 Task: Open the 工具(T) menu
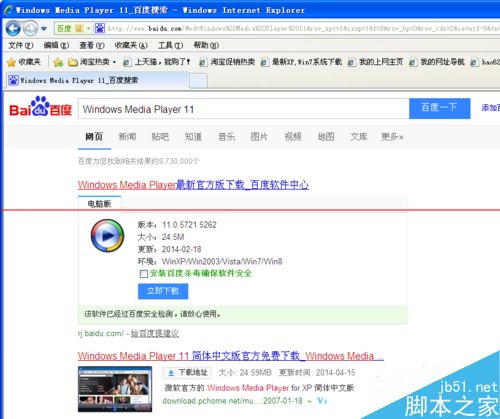click(x=170, y=45)
